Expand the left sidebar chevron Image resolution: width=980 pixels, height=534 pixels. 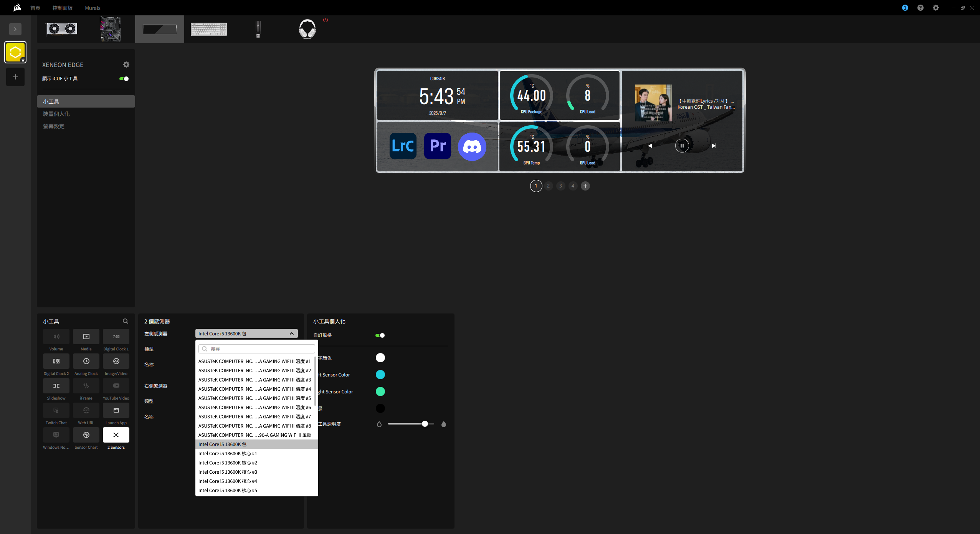click(15, 29)
